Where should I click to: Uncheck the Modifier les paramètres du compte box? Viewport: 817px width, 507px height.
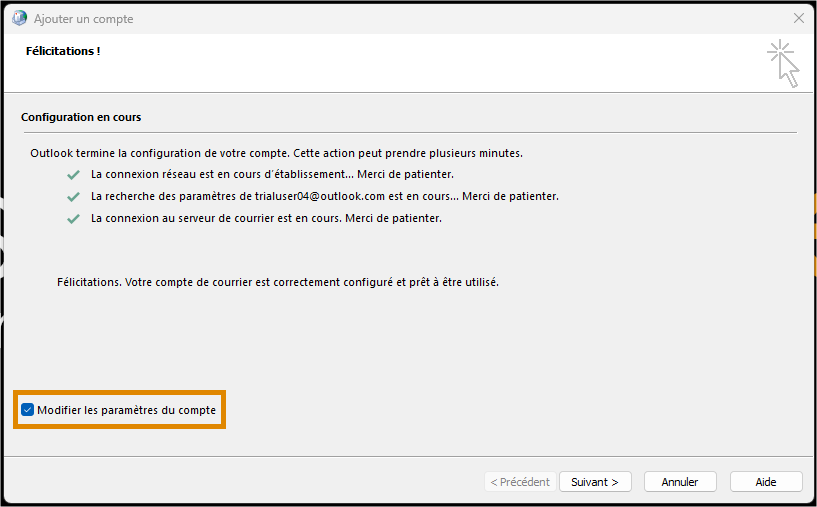(28, 410)
